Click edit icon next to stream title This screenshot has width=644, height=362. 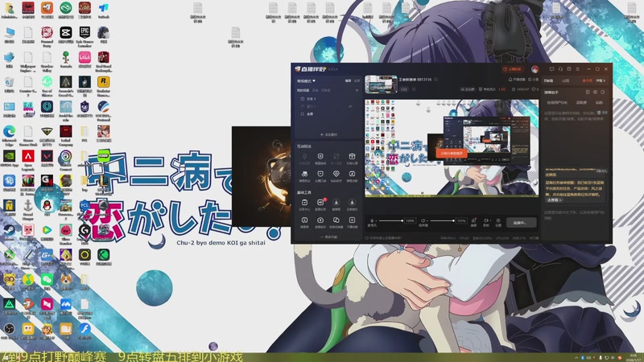tap(436, 80)
